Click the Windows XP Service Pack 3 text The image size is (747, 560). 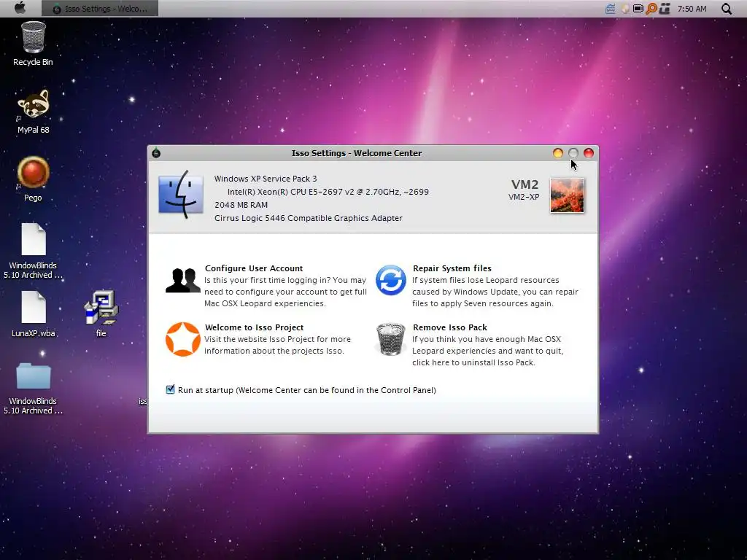pyautogui.click(x=266, y=179)
